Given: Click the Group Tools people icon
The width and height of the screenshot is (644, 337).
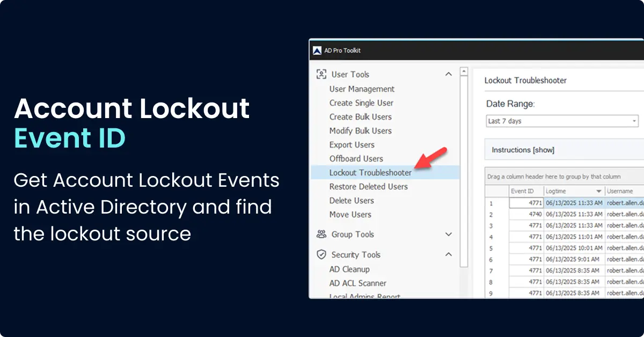Looking at the screenshot, I should pyautogui.click(x=321, y=234).
